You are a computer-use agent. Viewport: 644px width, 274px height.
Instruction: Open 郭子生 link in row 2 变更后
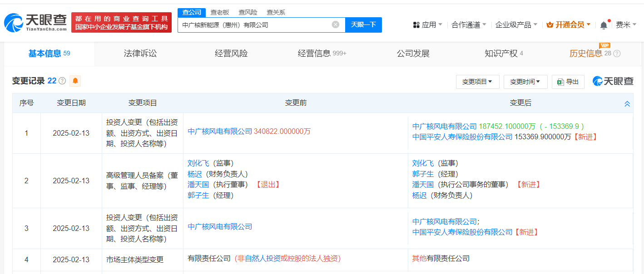click(423, 174)
